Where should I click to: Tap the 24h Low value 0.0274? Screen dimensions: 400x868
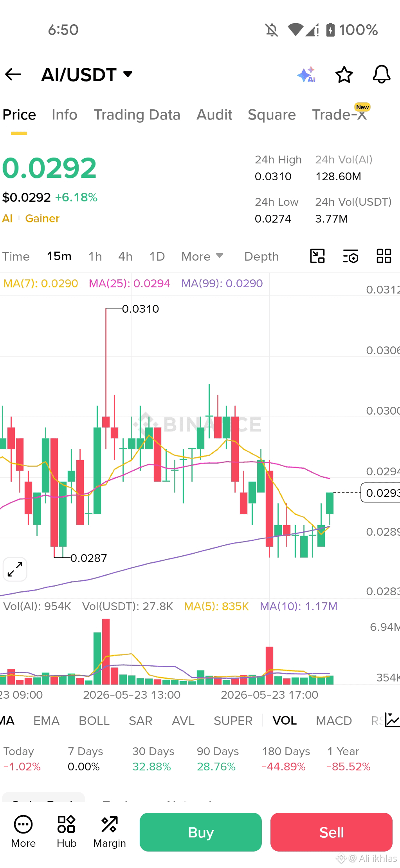(273, 219)
